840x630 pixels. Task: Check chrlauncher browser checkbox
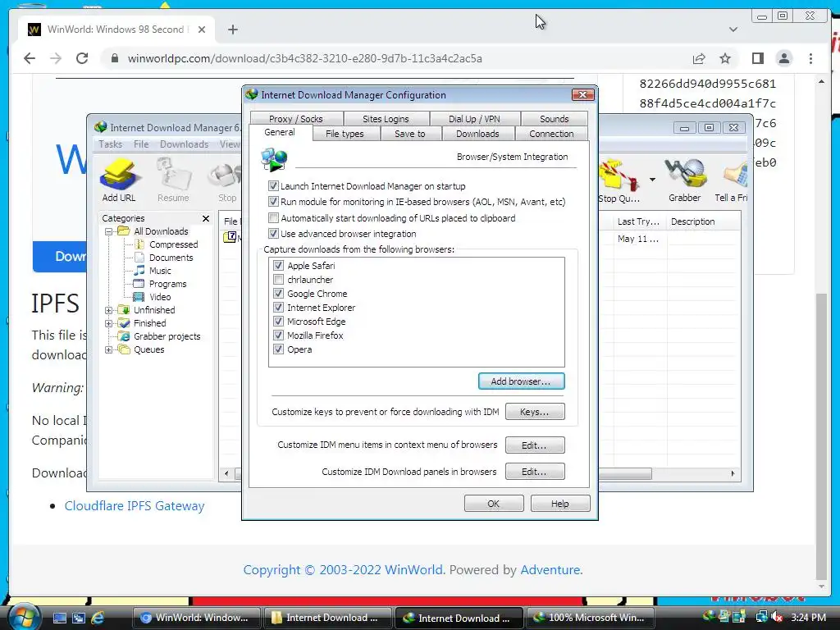click(x=278, y=279)
